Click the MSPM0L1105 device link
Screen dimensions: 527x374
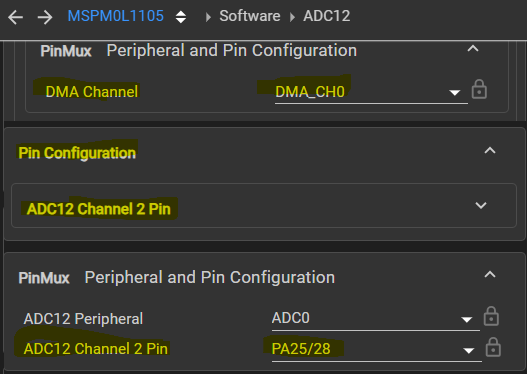[116, 16]
